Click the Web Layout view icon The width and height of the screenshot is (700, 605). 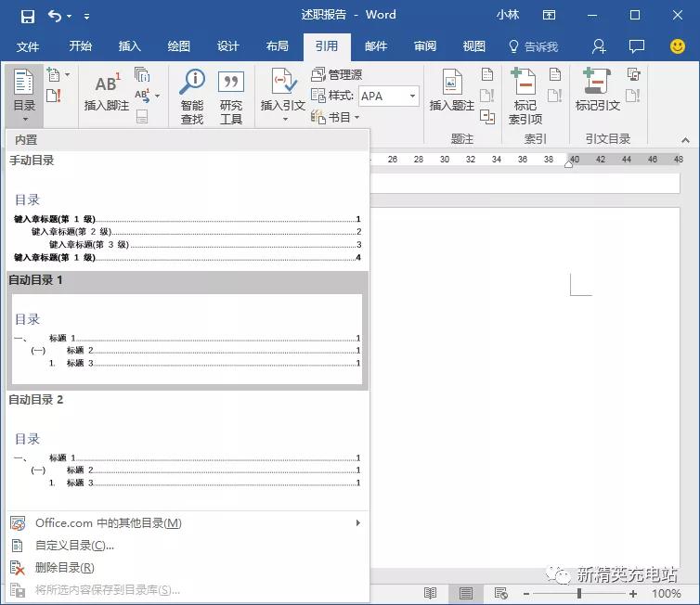[x=501, y=593]
